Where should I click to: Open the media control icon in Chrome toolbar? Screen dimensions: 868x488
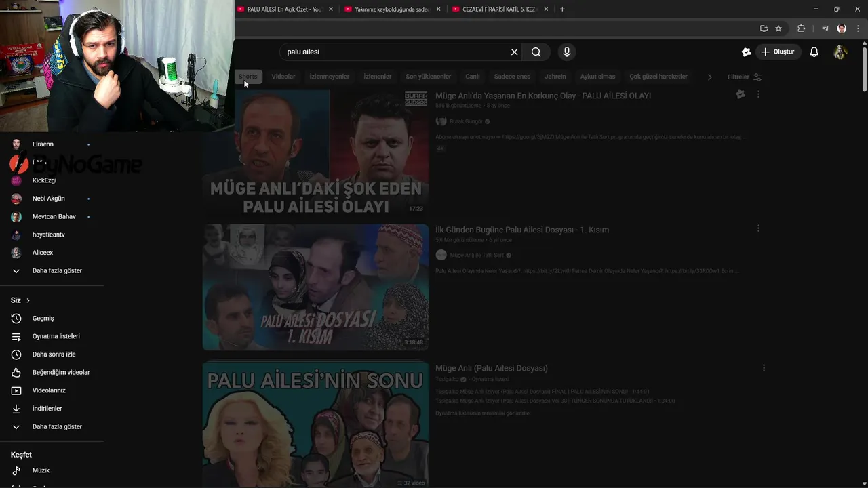point(825,28)
